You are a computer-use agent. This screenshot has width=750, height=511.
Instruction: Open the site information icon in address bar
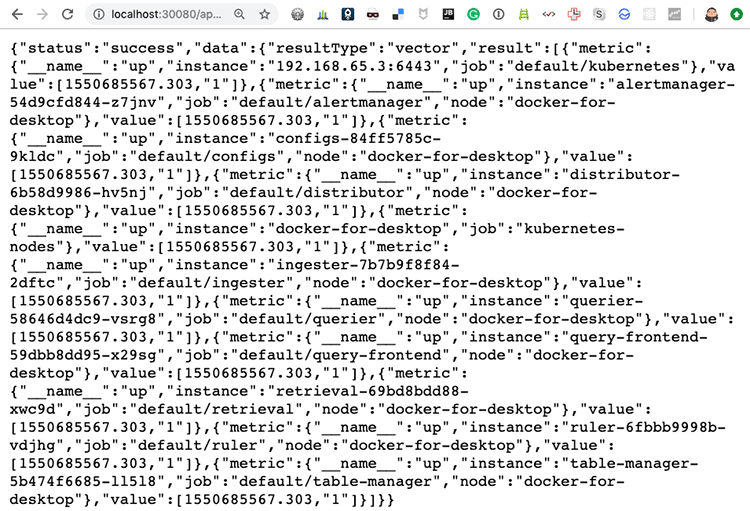(99, 14)
